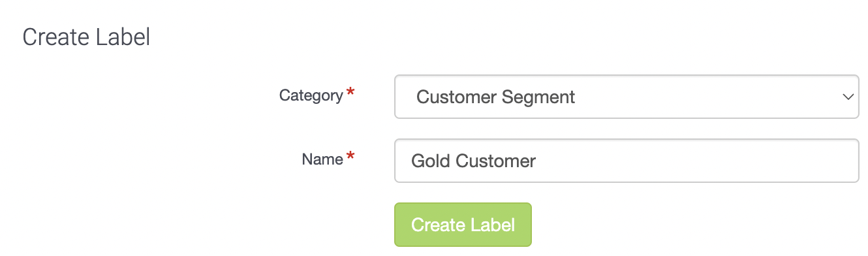The image size is (868, 256).
Task: Focus the Name input field
Action: (x=627, y=161)
